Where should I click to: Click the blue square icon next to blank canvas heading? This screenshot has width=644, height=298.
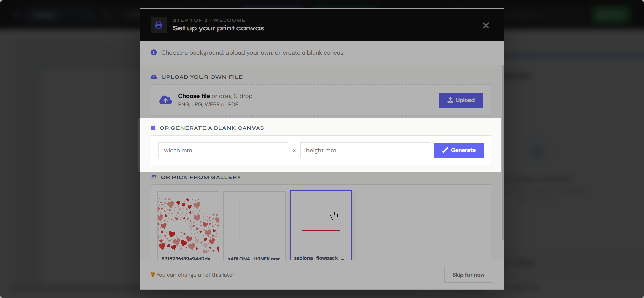click(x=153, y=128)
